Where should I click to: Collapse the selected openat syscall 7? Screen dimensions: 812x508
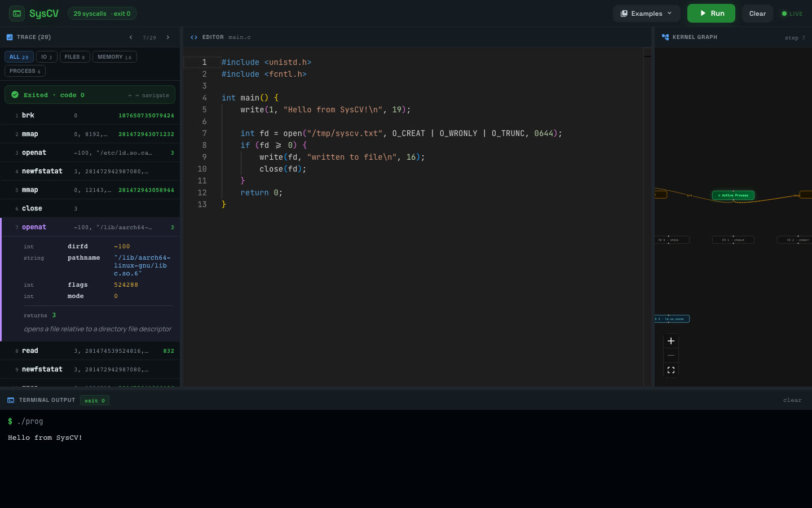pyautogui.click(x=90, y=227)
